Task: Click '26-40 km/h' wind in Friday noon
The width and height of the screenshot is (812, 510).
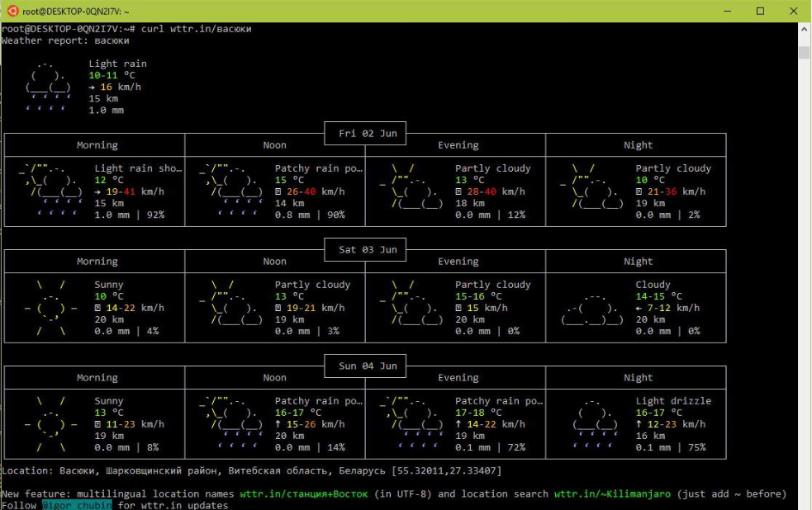Action: coord(316,191)
